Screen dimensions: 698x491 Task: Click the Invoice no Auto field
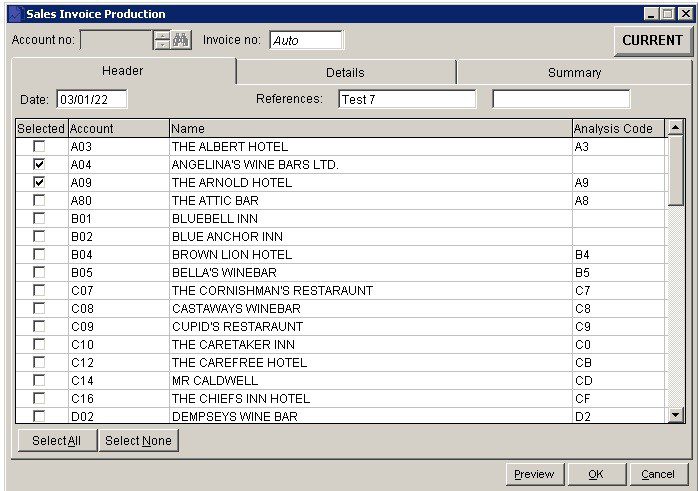tap(306, 40)
